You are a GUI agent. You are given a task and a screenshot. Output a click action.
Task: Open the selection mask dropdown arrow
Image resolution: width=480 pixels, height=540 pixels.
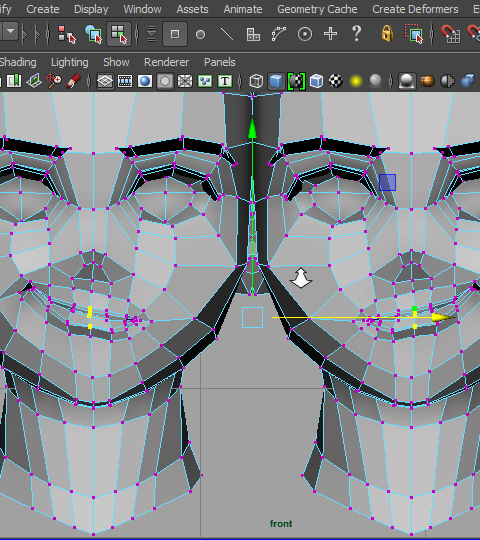point(10,32)
